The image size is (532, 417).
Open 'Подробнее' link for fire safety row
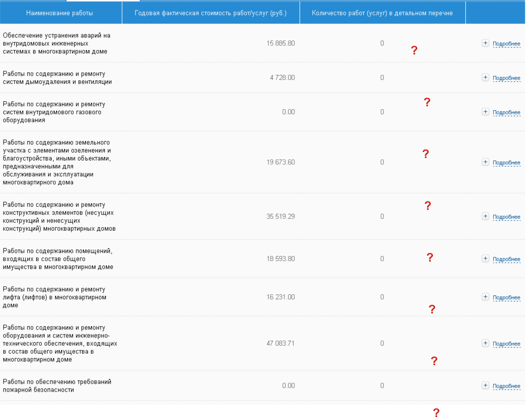[506, 386]
